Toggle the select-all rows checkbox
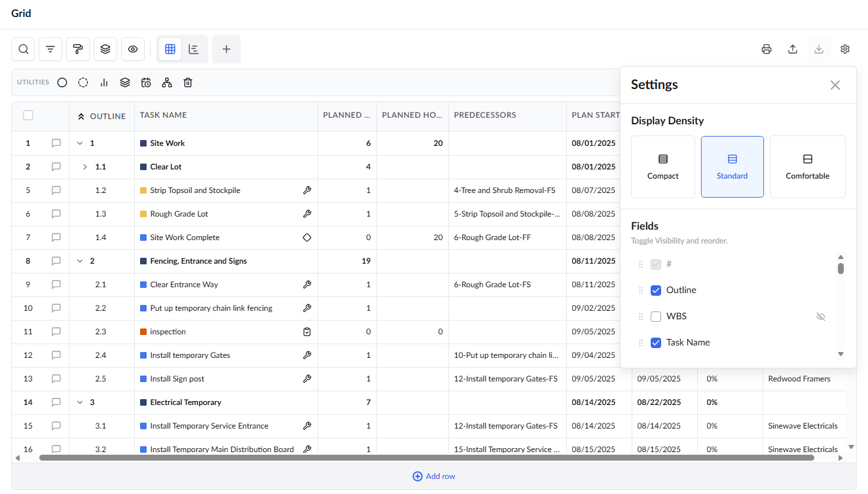 28,115
